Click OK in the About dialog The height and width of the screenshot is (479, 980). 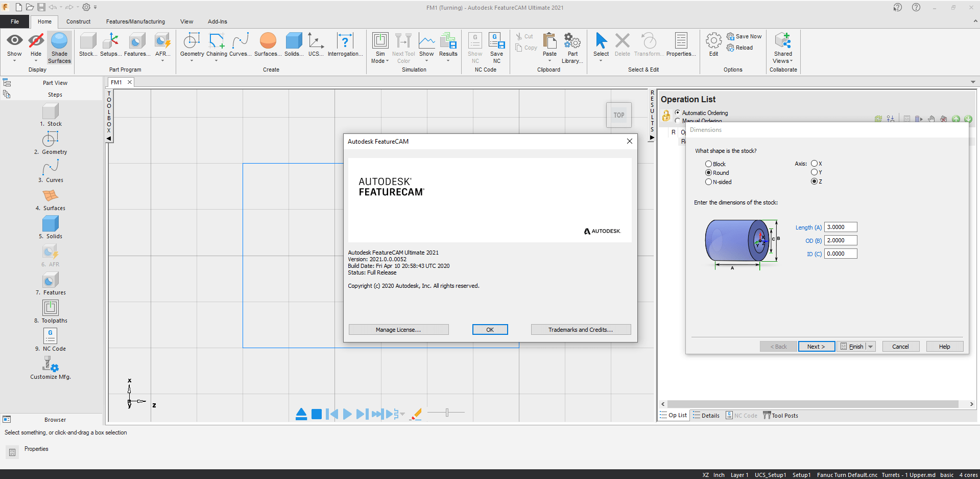point(490,330)
